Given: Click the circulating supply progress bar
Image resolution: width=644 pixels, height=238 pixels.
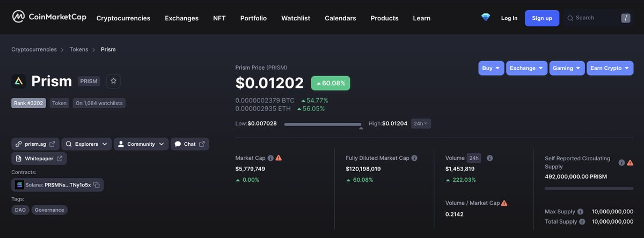Looking at the screenshot, I should [x=589, y=189].
